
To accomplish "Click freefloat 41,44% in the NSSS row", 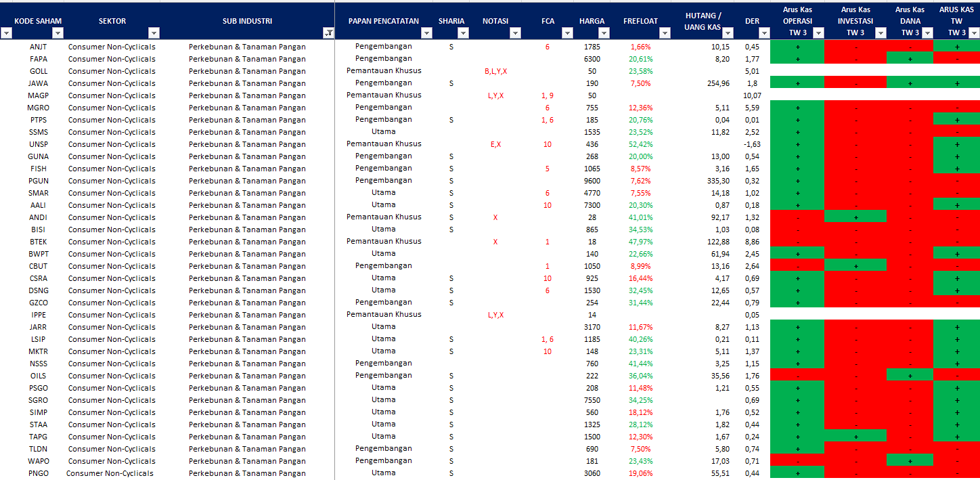I will click(x=640, y=364).
